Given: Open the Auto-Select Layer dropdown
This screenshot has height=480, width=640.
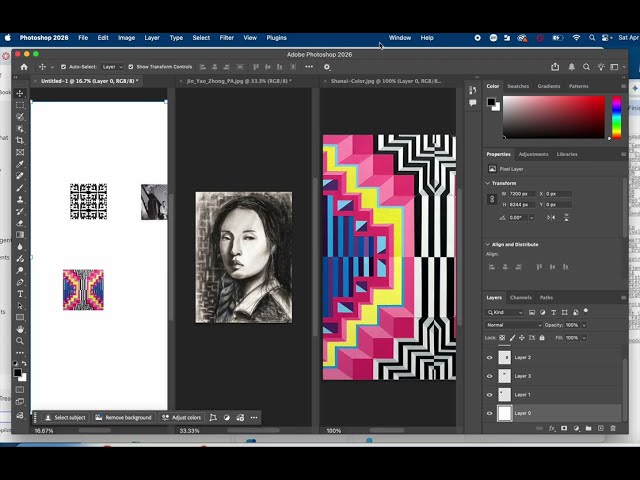Looking at the screenshot, I should (112, 67).
